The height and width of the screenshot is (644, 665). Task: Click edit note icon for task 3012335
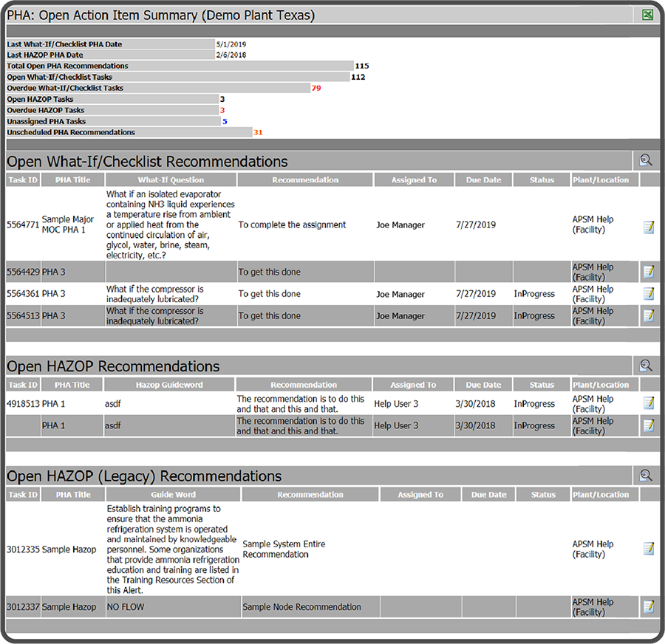pos(649,549)
